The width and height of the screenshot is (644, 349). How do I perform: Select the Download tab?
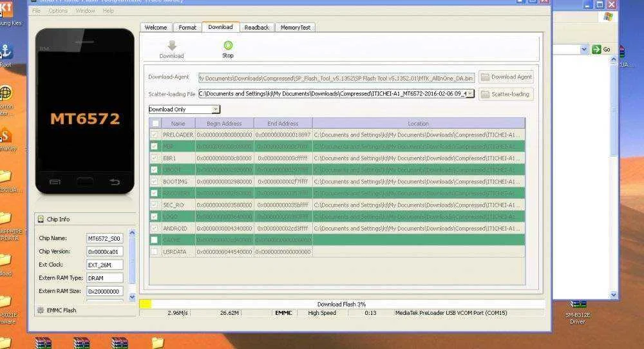click(x=220, y=26)
